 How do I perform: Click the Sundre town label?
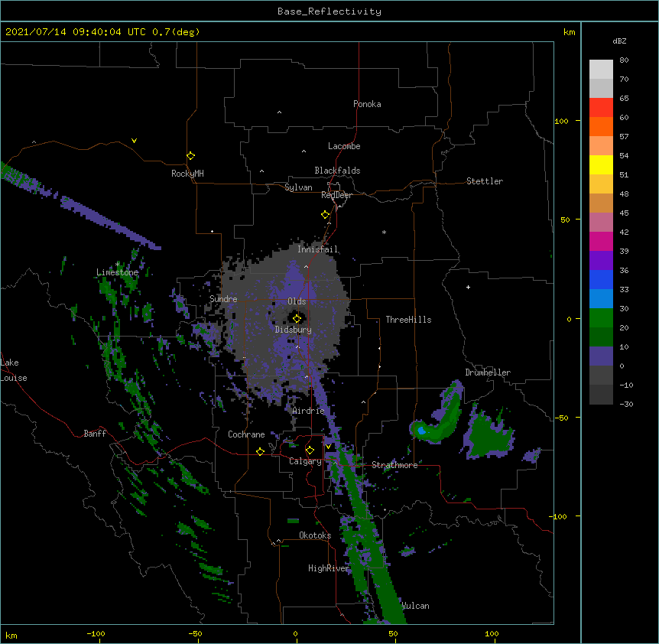[223, 299]
